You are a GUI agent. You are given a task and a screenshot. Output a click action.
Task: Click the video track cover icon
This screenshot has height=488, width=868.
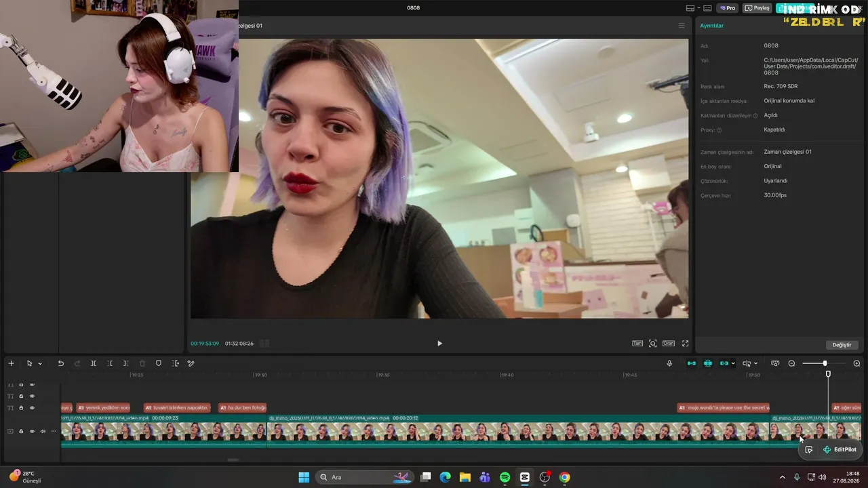(10, 431)
